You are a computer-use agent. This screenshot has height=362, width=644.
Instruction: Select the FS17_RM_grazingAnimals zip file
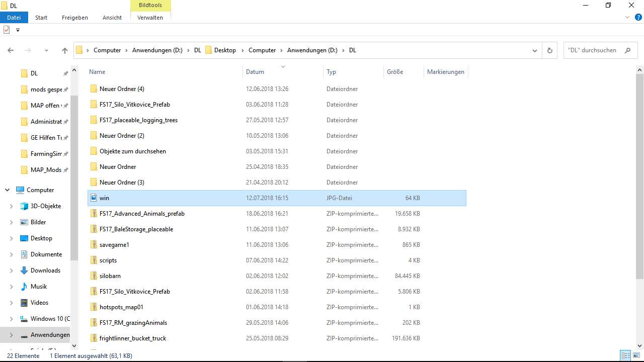pyautogui.click(x=277, y=323)
